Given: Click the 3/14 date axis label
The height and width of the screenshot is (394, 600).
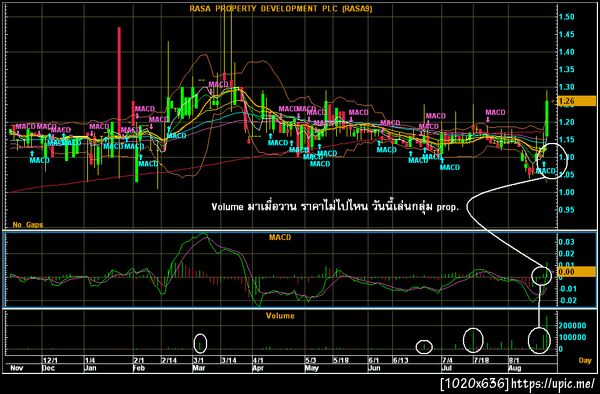Looking at the screenshot, I should (x=229, y=360).
